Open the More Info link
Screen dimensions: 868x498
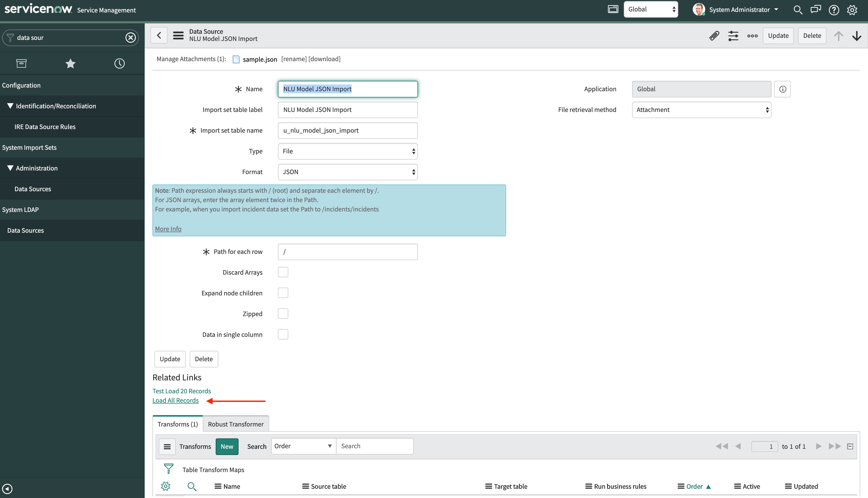tap(168, 229)
